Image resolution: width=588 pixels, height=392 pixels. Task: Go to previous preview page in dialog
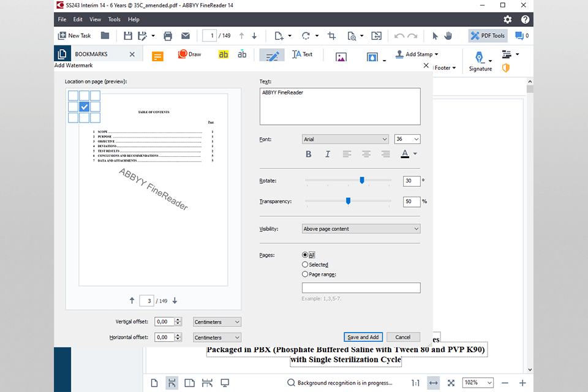[x=132, y=301]
